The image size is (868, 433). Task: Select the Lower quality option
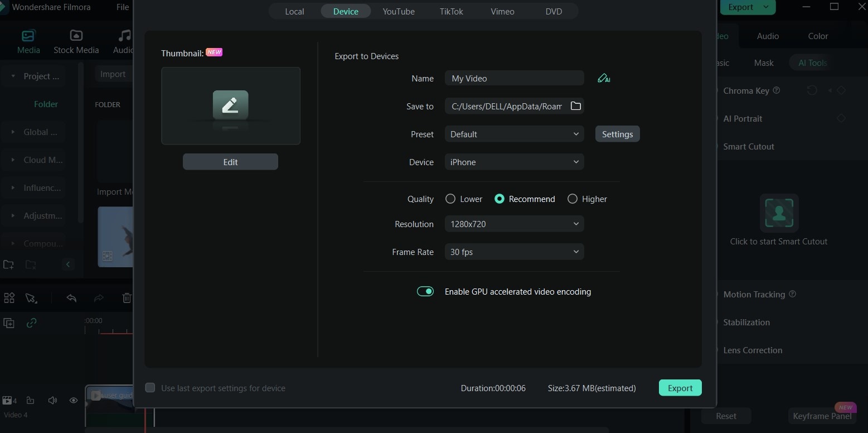[464, 199]
